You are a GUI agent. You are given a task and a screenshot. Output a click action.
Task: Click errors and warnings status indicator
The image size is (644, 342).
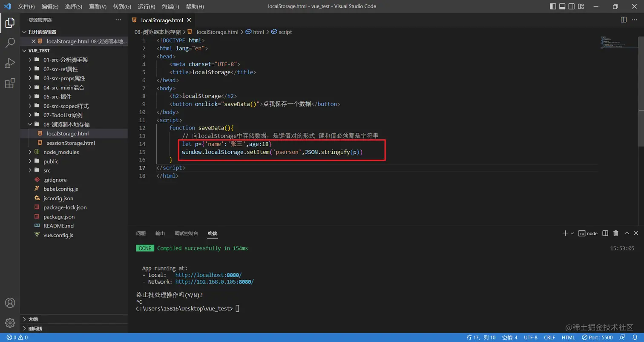[17, 337]
